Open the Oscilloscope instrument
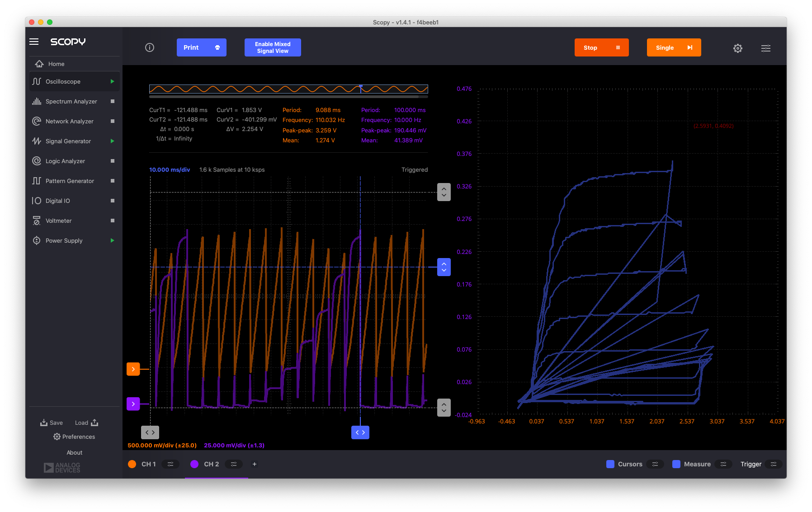 pyautogui.click(x=75, y=81)
